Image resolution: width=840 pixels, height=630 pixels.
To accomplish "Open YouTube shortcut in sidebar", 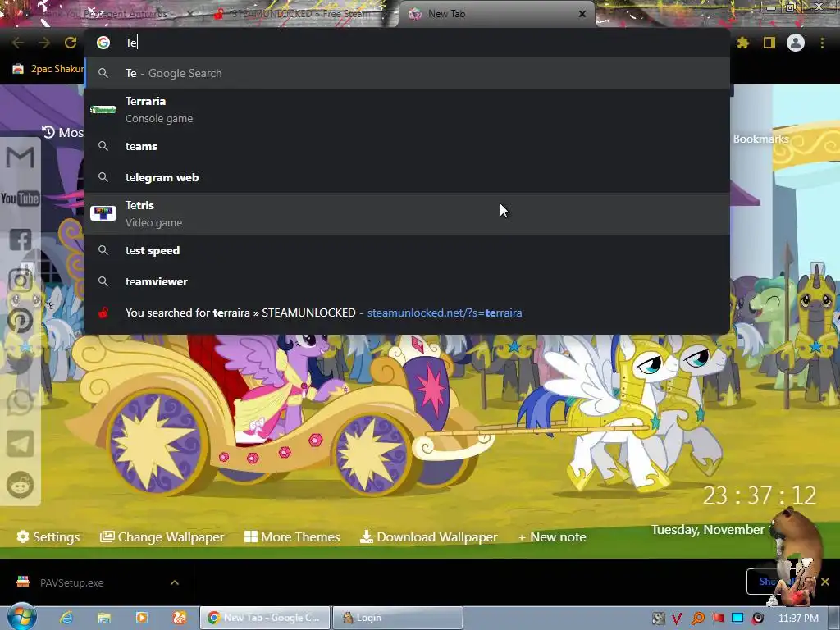I will tap(21, 199).
